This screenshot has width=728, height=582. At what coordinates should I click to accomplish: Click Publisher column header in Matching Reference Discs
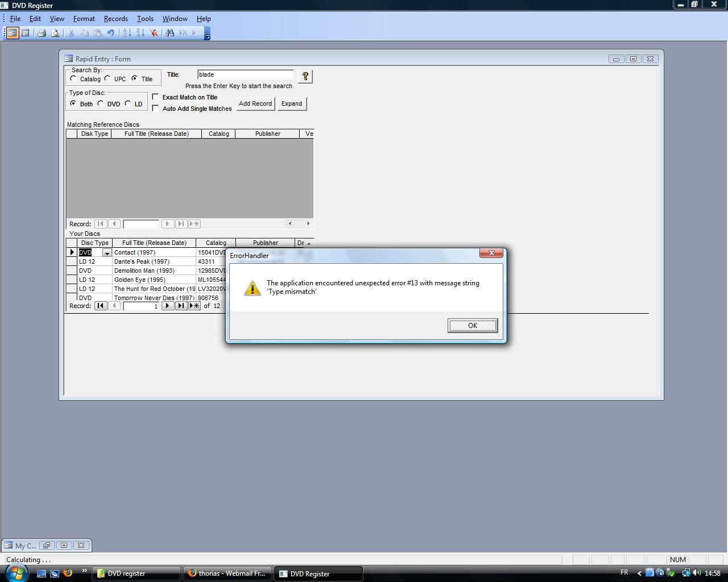click(x=268, y=134)
